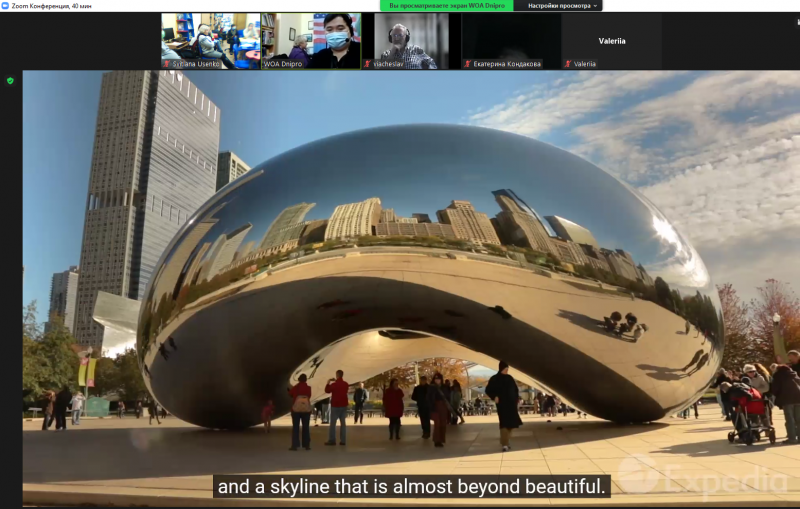Select Valeriia's participant tile
The width and height of the screenshot is (800, 509).
click(x=611, y=41)
